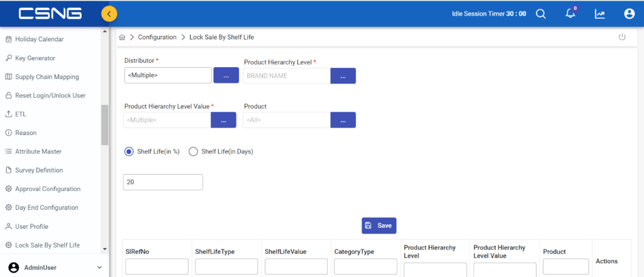Click the gear icon beside Approval Configuration
644x277 pixels.
tap(8, 189)
